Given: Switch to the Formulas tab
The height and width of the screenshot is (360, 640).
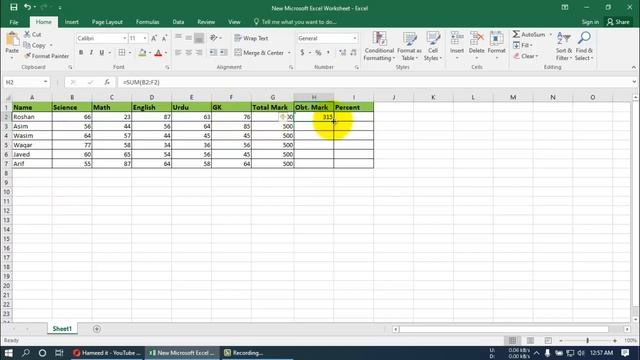Looking at the screenshot, I should [x=147, y=22].
